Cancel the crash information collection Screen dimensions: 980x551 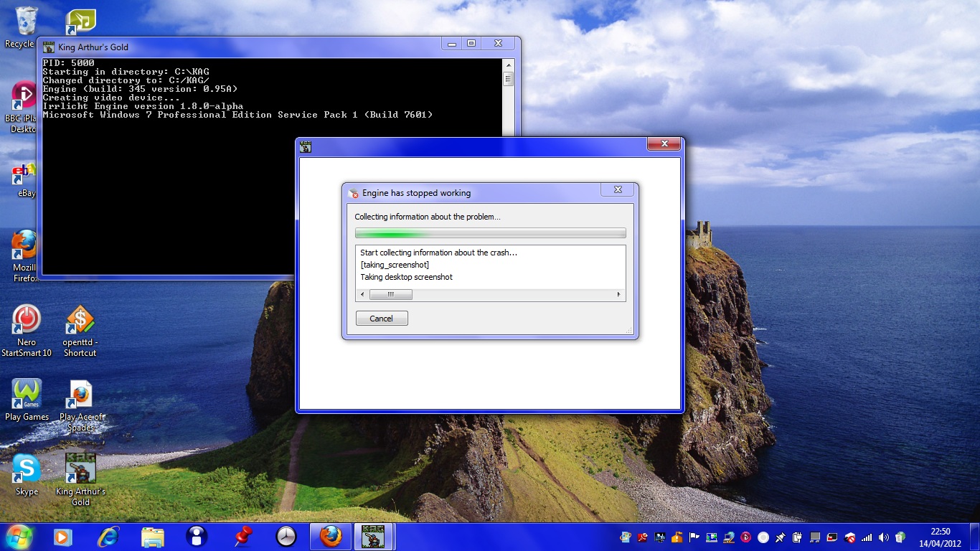tap(382, 319)
